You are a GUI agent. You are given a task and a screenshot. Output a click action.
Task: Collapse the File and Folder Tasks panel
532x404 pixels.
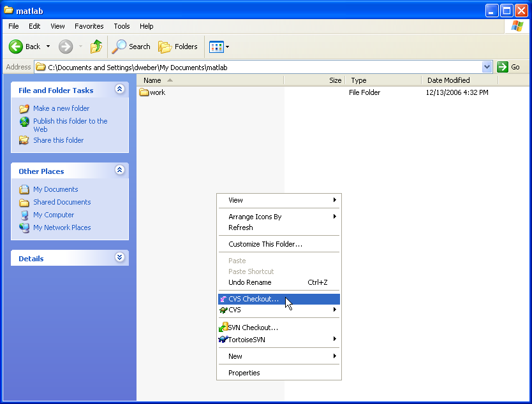(119, 90)
